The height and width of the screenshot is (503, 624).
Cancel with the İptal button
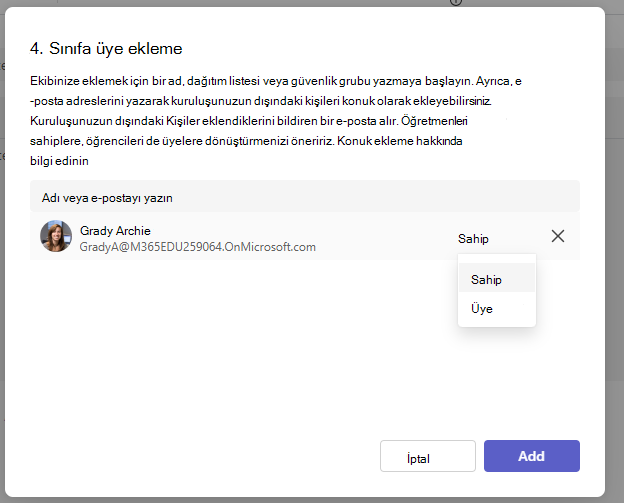428,456
